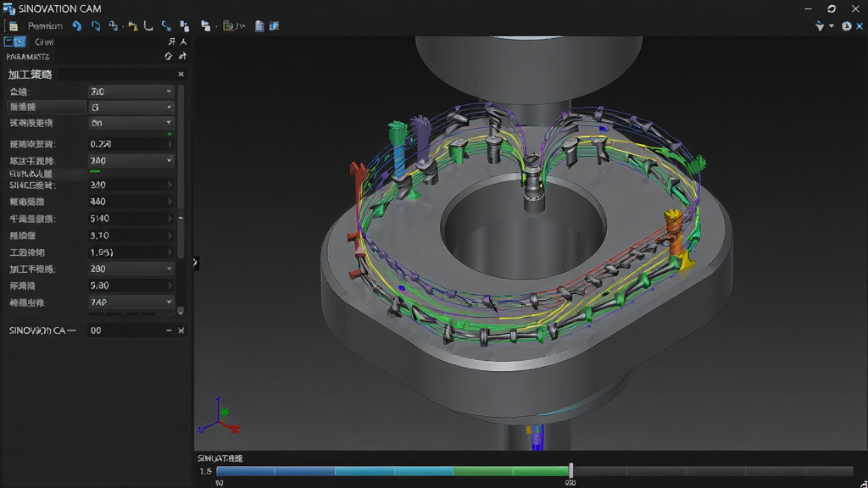Click the arrow icon right of PARAMETERS refresh
868x488 pixels.
tap(183, 57)
